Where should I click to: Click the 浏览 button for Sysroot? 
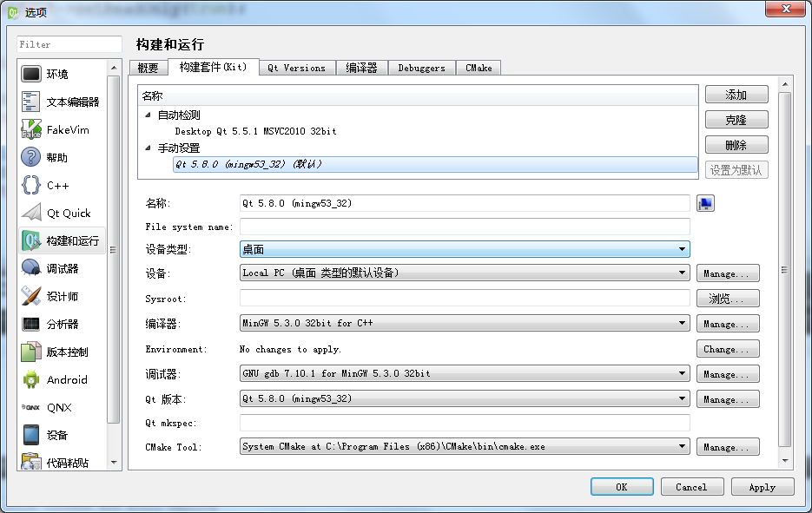pyautogui.click(x=728, y=299)
